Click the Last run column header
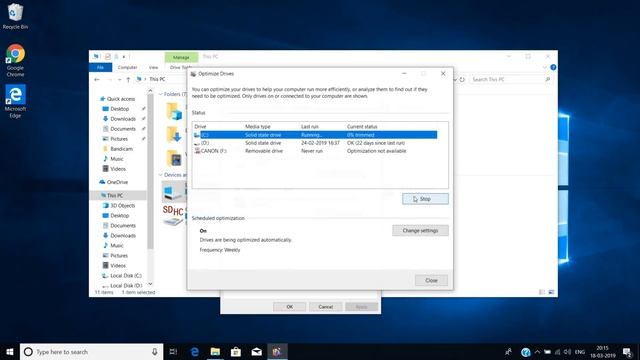This screenshot has height=360, width=640. 310,127
